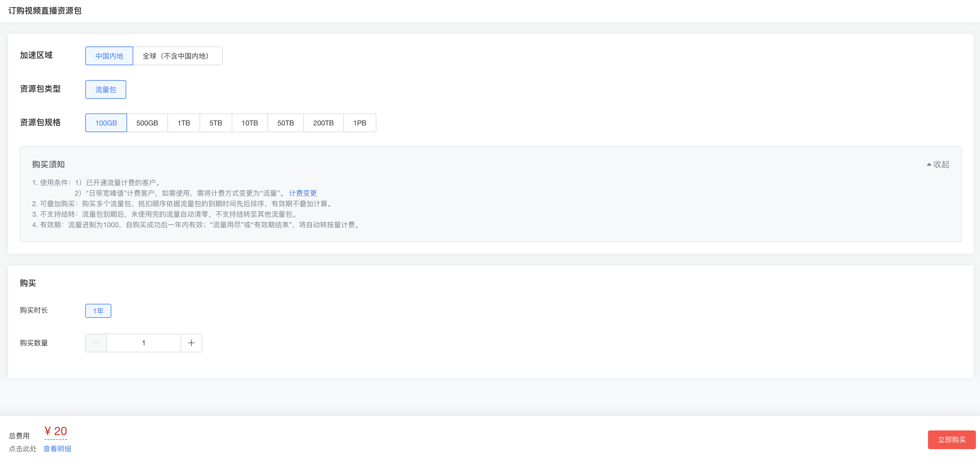Select the 200TB package size
980x462 pixels.
point(323,123)
